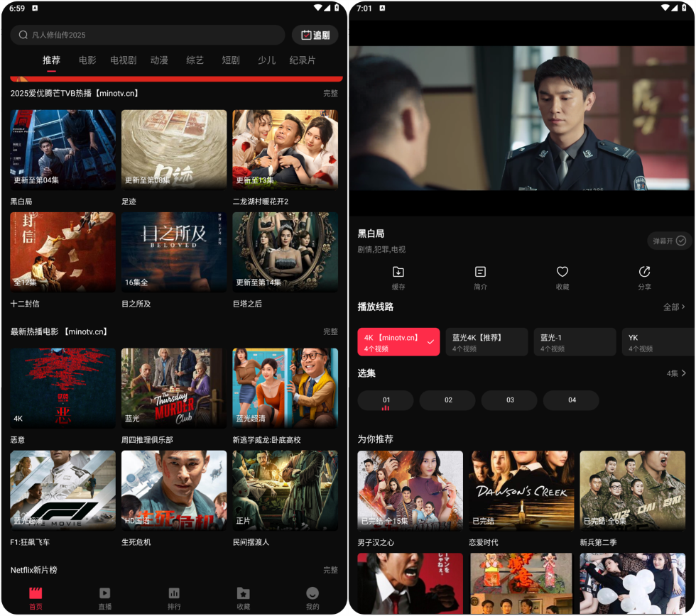Expand the 4集 episode list
Image resolution: width=696 pixels, height=616 pixels.
tap(676, 373)
